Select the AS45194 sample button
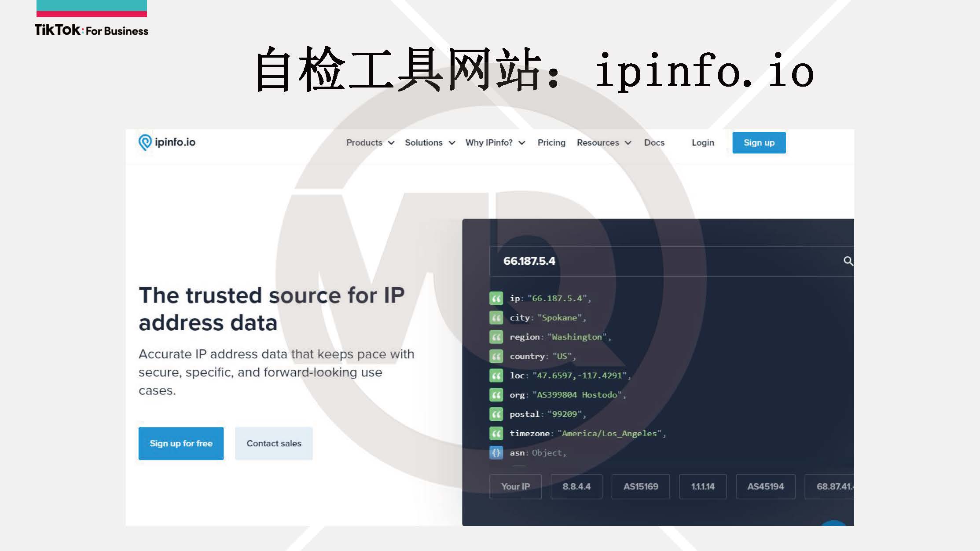Screen dimensions: 980x551 pos(765,487)
